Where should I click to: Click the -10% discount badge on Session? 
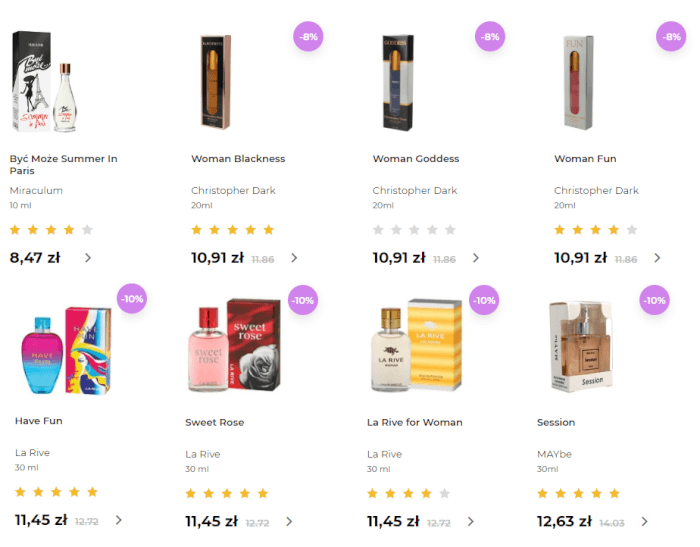tap(654, 301)
